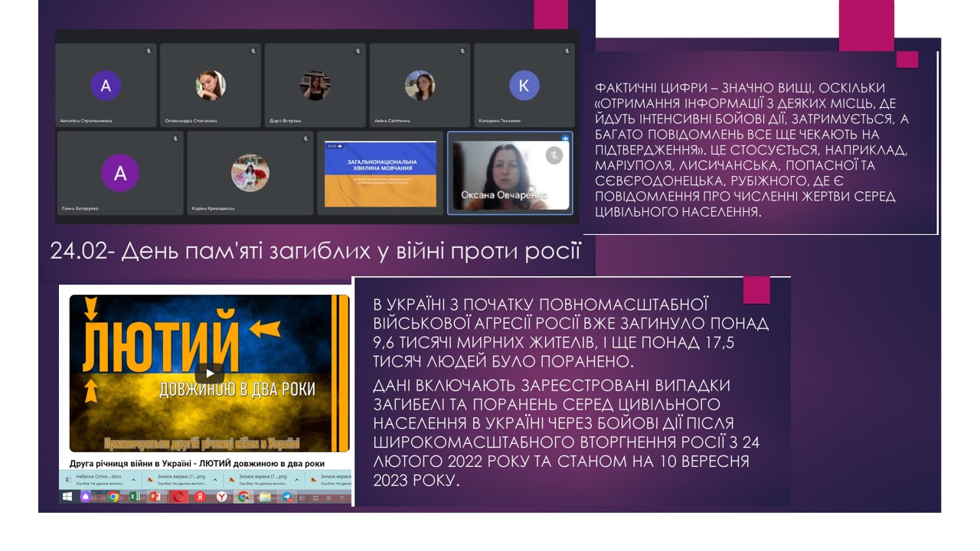Open the Windows Start button in taskbar

click(67, 497)
